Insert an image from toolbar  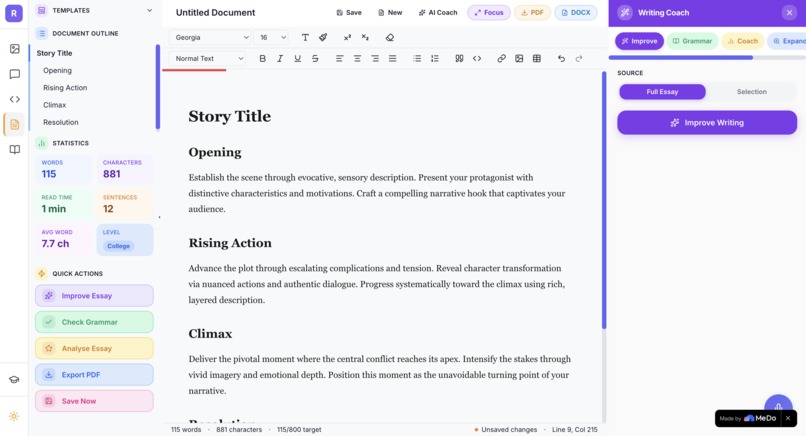tap(519, 59)
